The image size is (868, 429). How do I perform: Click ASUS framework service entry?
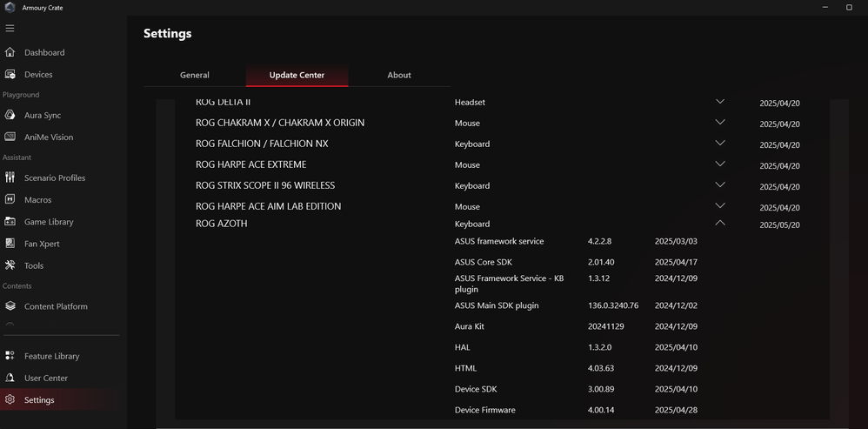[x=499, y=241]
